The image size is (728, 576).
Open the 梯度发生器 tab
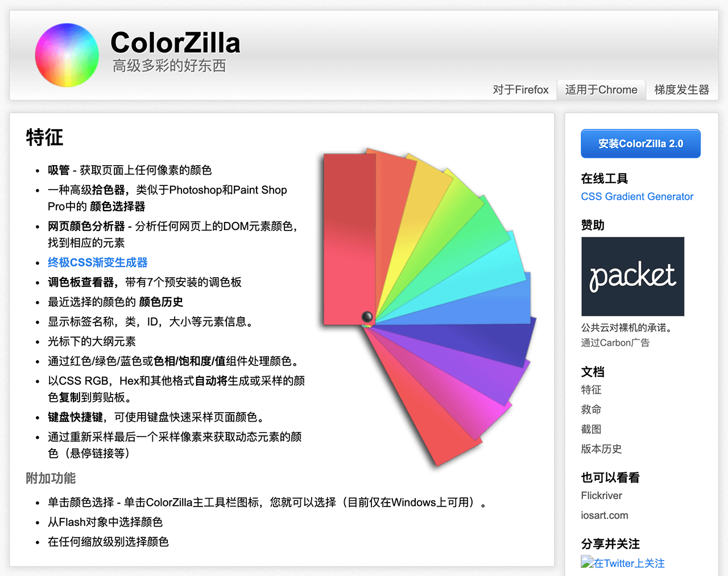coord(681,90)
